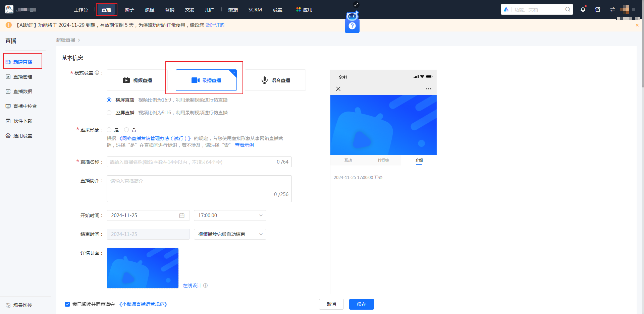Select the 排行榜 tab in the preview
Viewport: 644px width, 314px height.
383,160
